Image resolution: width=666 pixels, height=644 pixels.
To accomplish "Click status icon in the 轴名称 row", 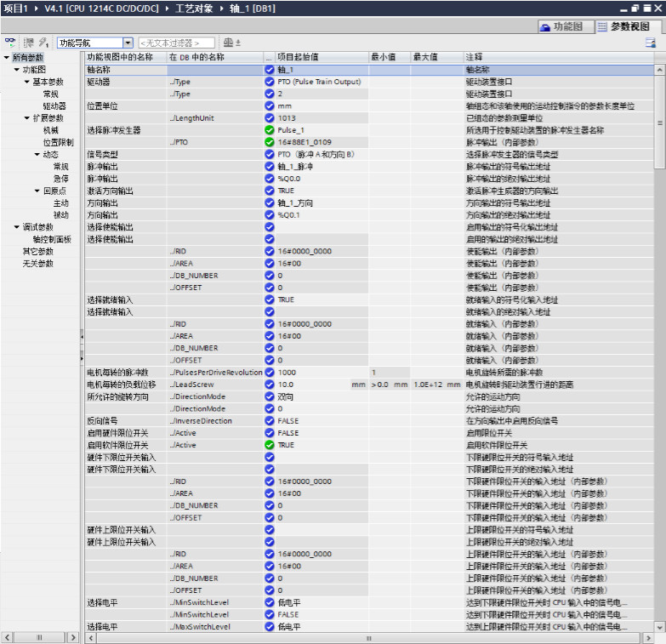I will tap(270, 69).
